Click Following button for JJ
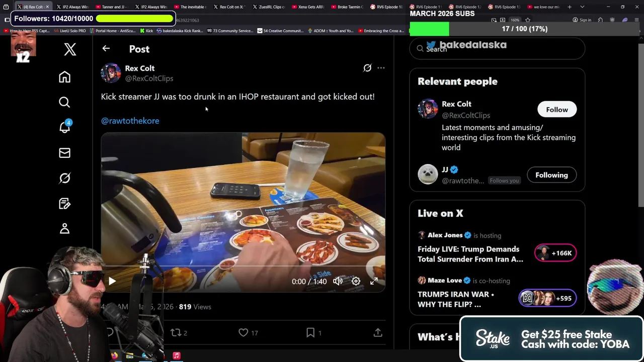The width and height of the screenshot is (644, 362). click(x=551, y=175)
